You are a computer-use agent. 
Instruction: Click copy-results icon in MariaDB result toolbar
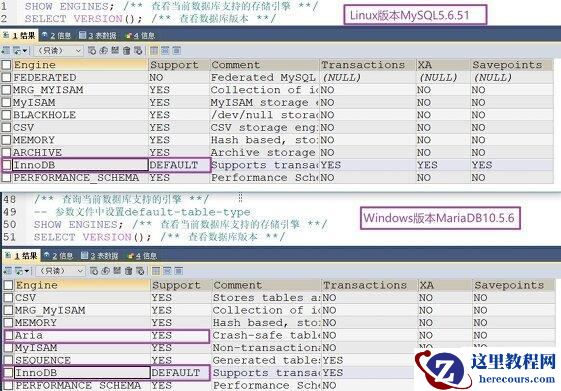pos(19,271)
